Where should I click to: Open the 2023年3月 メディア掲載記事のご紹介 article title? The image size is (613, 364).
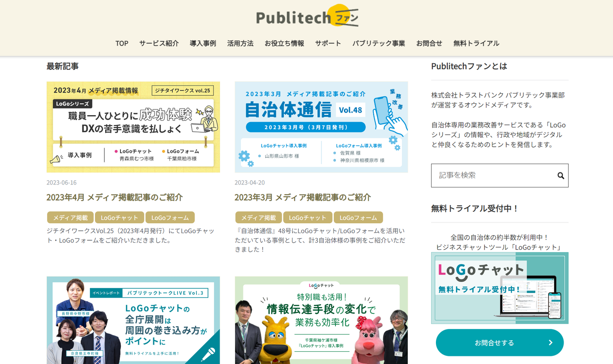(303, 197)
